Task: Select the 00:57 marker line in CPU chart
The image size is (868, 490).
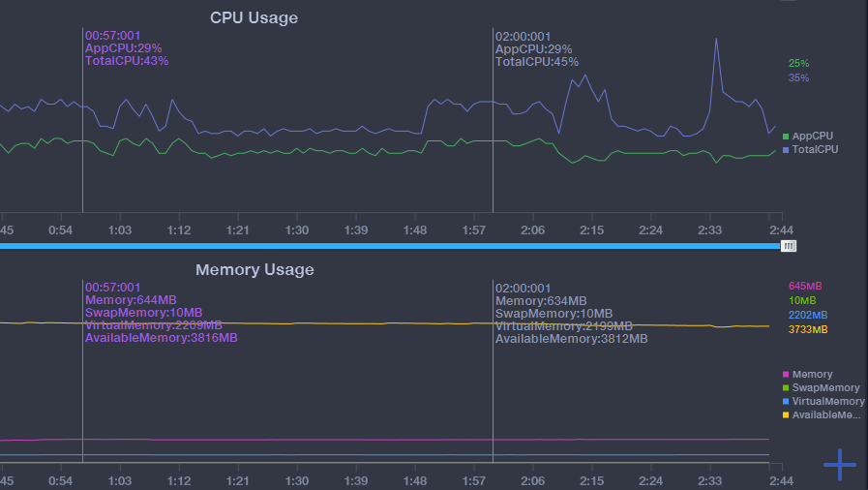Action: [82, 145]
